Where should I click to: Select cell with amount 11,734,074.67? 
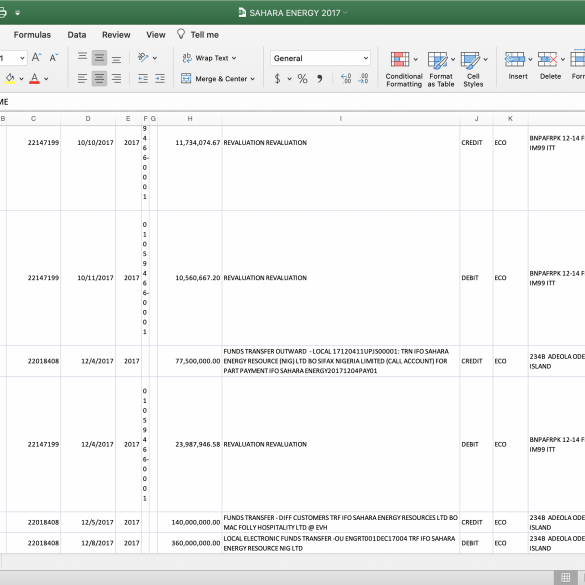click(190, 168)
